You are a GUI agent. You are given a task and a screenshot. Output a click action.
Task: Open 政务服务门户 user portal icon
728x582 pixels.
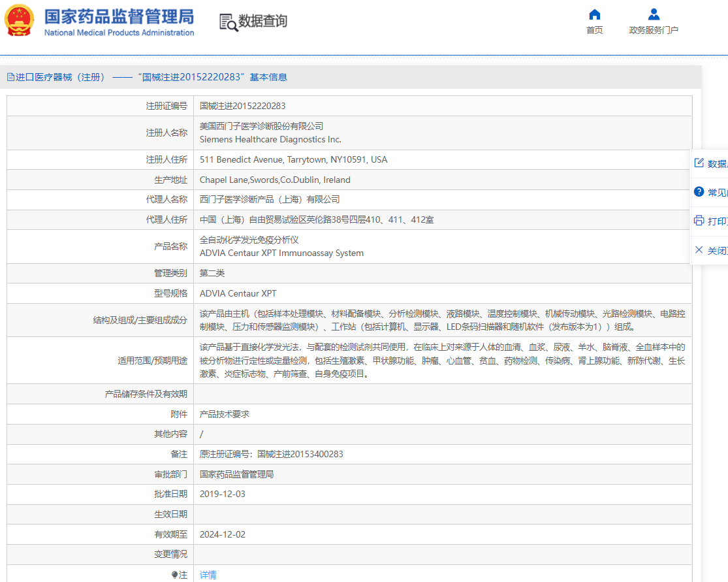[x=654, y=14]
